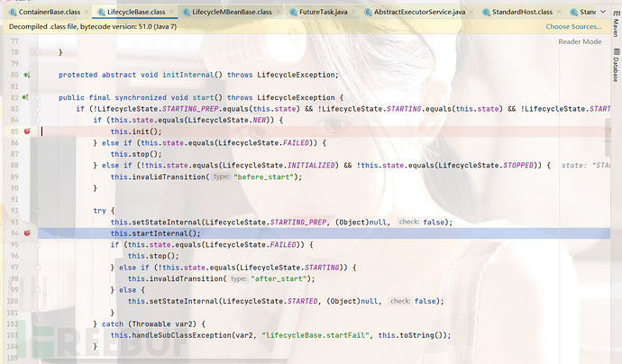
Task: Close the LifecycleBase.class tab
Action: (171, 12)
